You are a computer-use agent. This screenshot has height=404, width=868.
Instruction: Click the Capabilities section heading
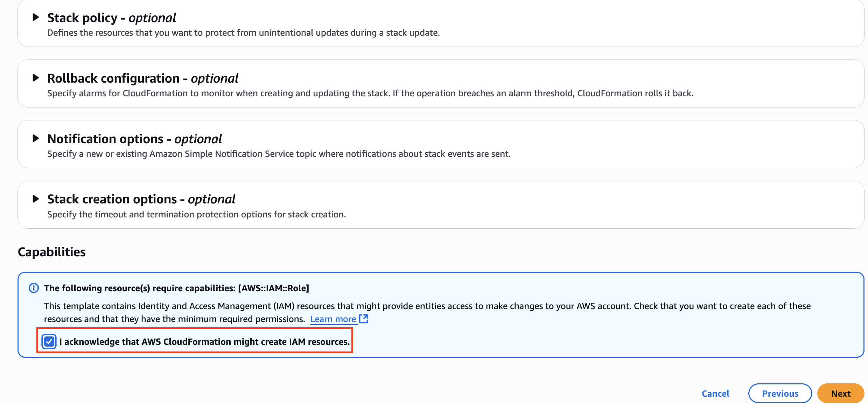(52, 252)
